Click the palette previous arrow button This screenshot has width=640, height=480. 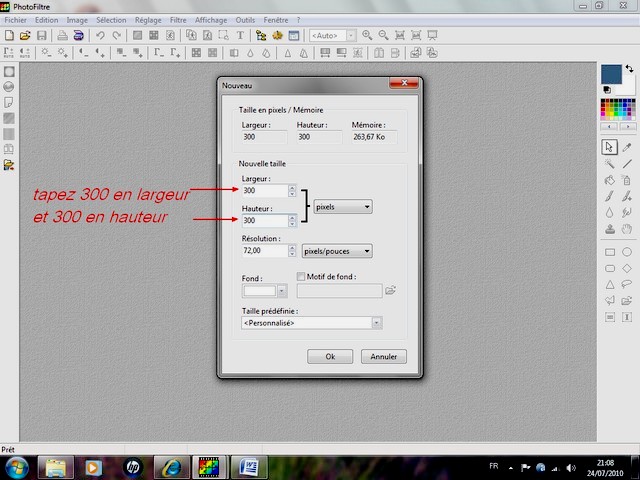609,127
